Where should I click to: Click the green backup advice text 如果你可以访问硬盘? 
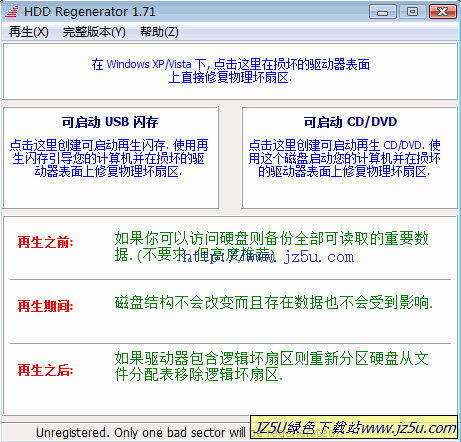[x=271, y=247]
